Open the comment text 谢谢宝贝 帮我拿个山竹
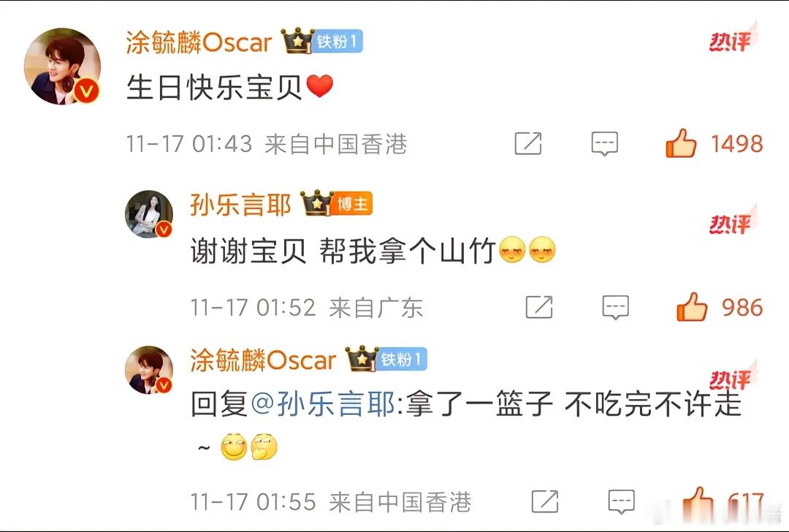The image size is (789, 532). [343, 251]
